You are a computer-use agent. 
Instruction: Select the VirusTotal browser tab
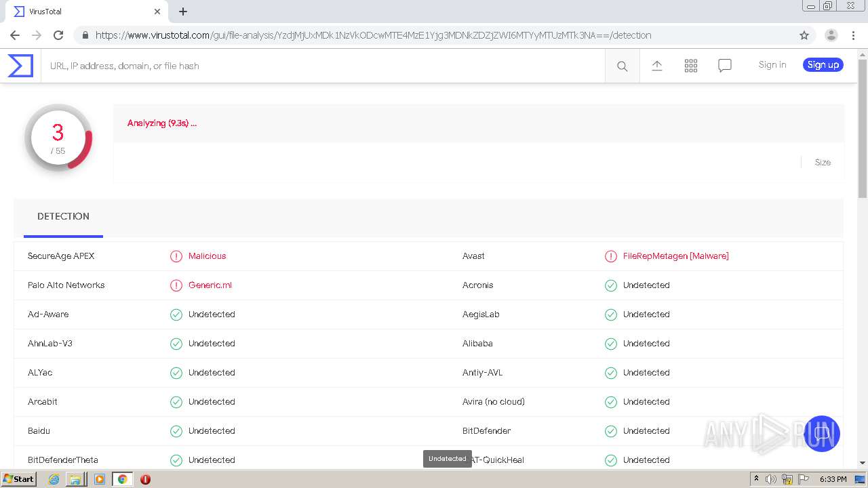[85, 12]
